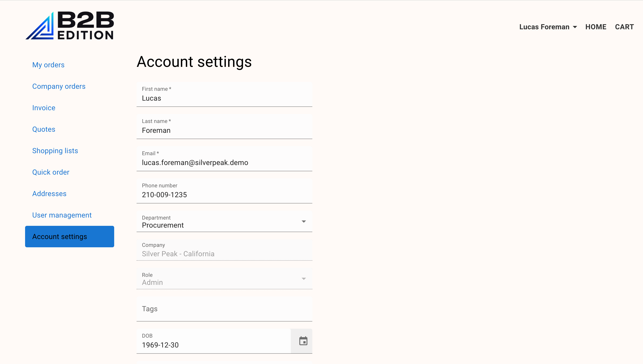Open the Department dropdown showing Procurement
Screen dimensions: 643x364
[224, 221]
